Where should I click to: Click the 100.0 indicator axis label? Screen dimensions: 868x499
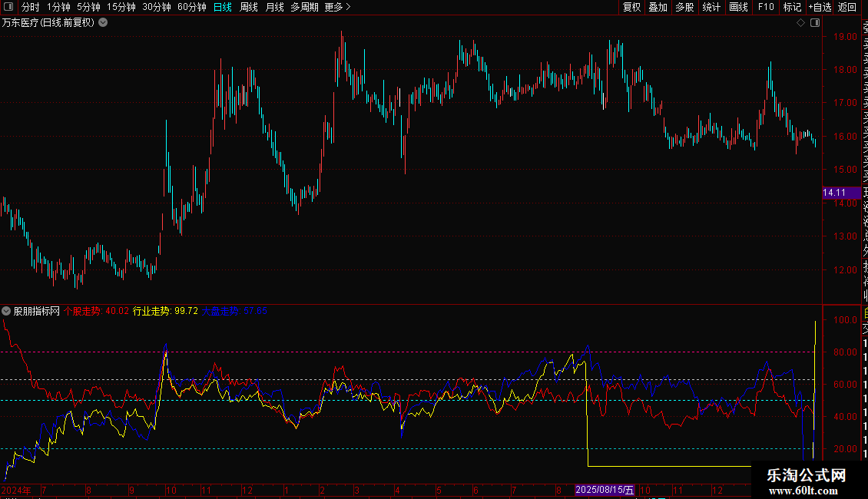click(845, 320)
